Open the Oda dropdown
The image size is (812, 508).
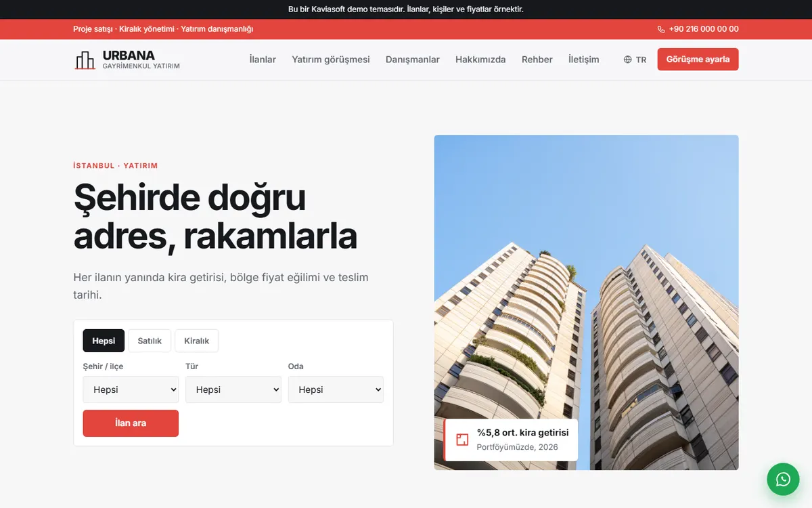pos(336,389)
